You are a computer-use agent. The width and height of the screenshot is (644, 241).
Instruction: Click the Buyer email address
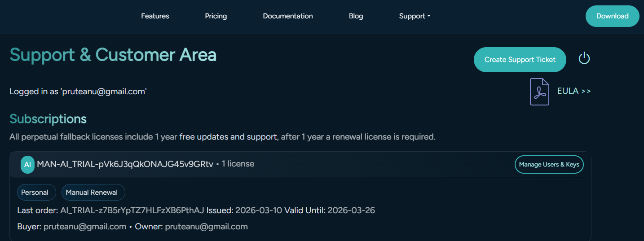pos(85,227)
